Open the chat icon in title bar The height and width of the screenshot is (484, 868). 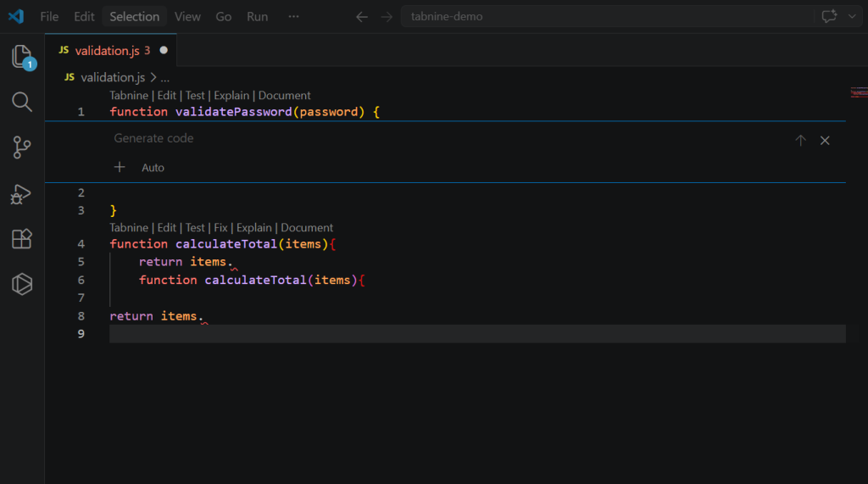[x=829, y=17]
